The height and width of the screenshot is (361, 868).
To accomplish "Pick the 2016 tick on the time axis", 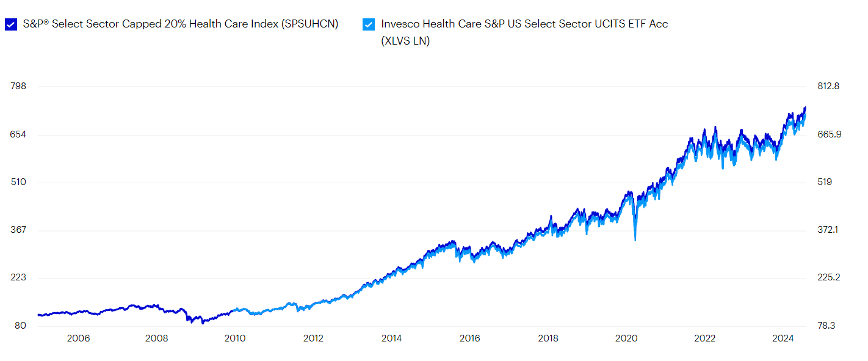I will point(469,338).
